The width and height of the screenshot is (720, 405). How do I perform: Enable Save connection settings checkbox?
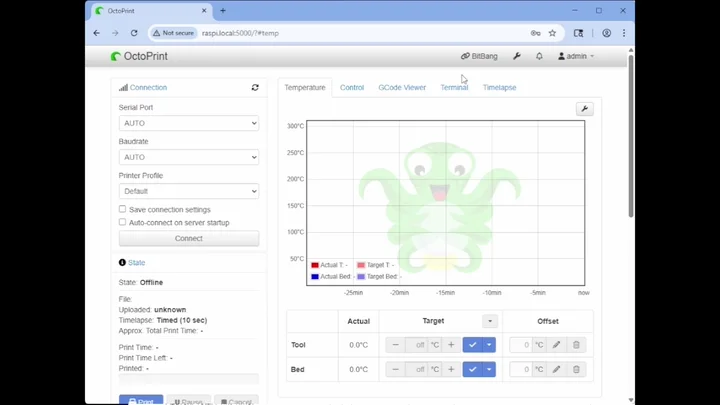122,209
